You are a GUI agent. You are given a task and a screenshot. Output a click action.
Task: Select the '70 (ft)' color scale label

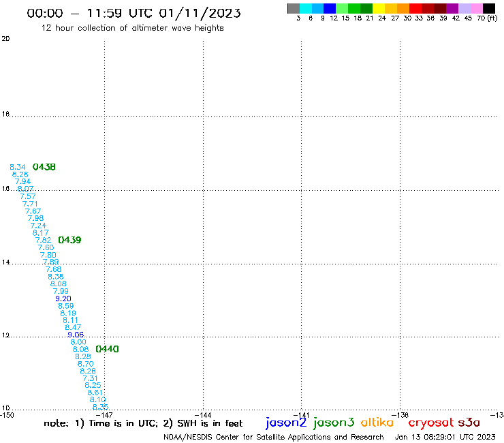pos(487,18)
